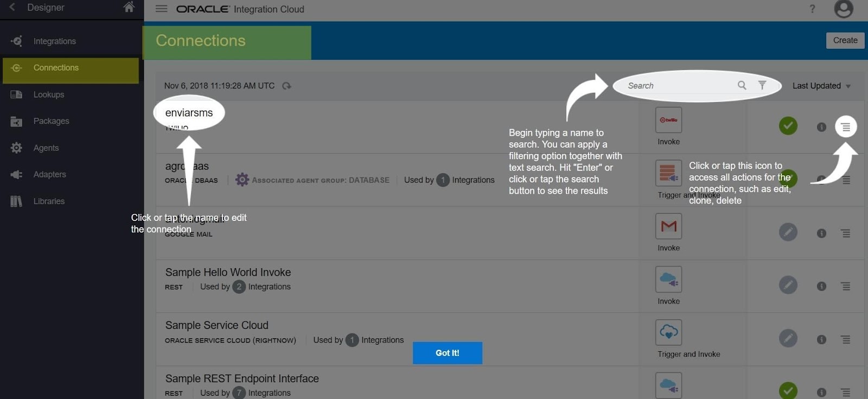Click the home icon in Designer header
868x399 pixels.
[x=129, y=7]
